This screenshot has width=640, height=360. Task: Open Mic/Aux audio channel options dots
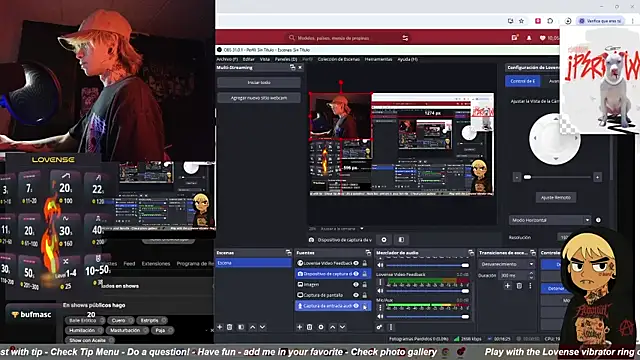[x=380, y=308]
